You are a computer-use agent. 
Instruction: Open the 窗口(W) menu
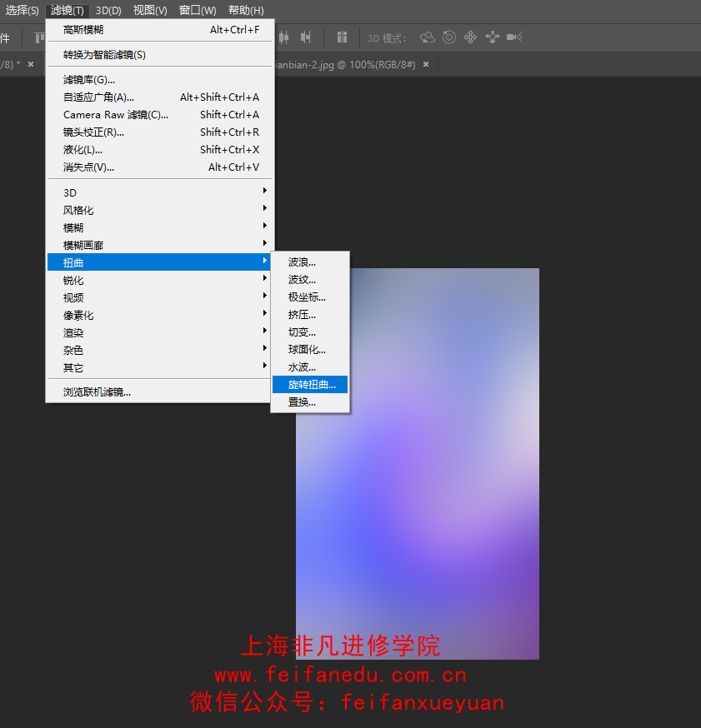(198, 10)
